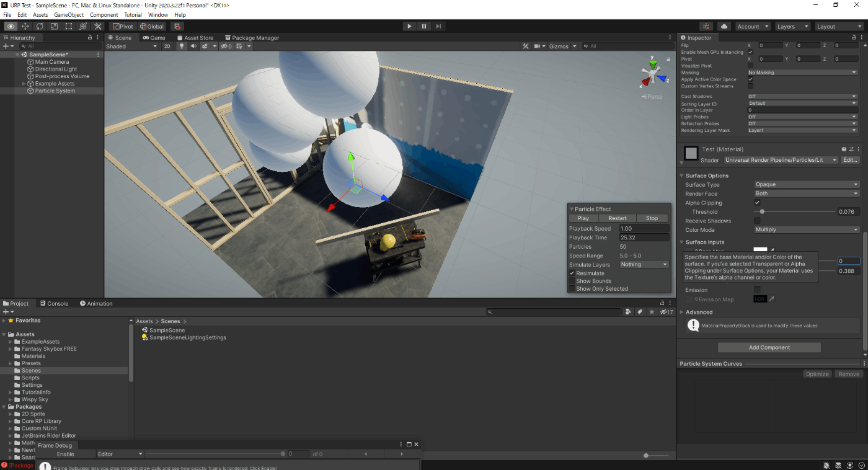Open the Component menu
This screenshot has width=868, height=470.
pyautogui.click(x=104, y=15)
